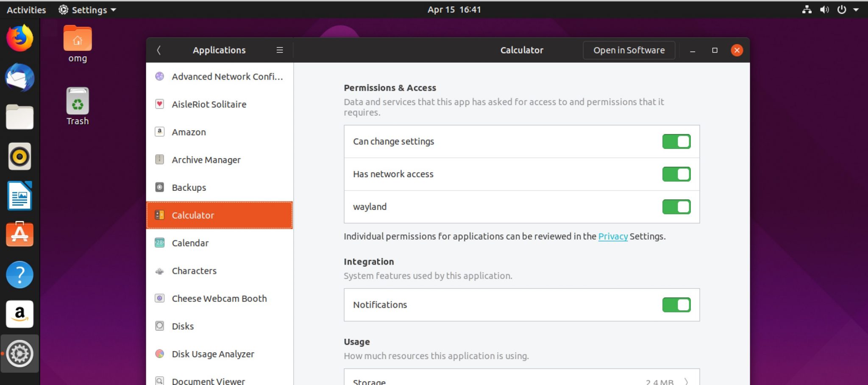Open the Settings menu in top bar

(x=86, y=9)
